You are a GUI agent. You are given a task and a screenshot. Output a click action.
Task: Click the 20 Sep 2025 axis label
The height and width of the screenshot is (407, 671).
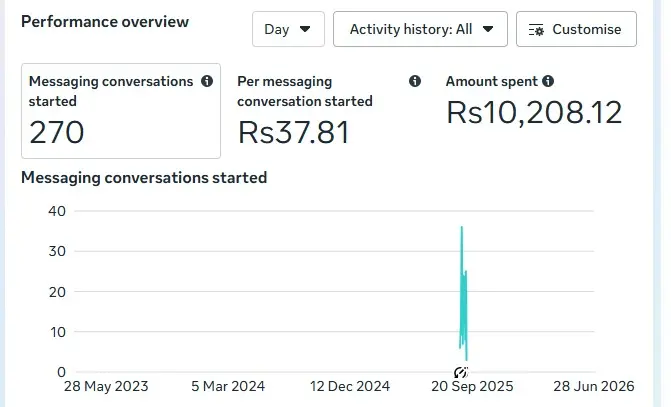coord(472,386)
